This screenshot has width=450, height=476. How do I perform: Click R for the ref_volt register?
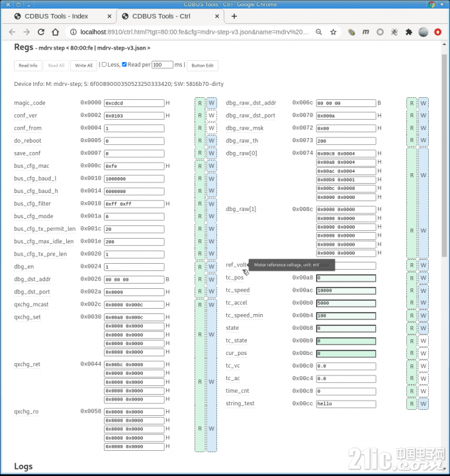point(412,265)
